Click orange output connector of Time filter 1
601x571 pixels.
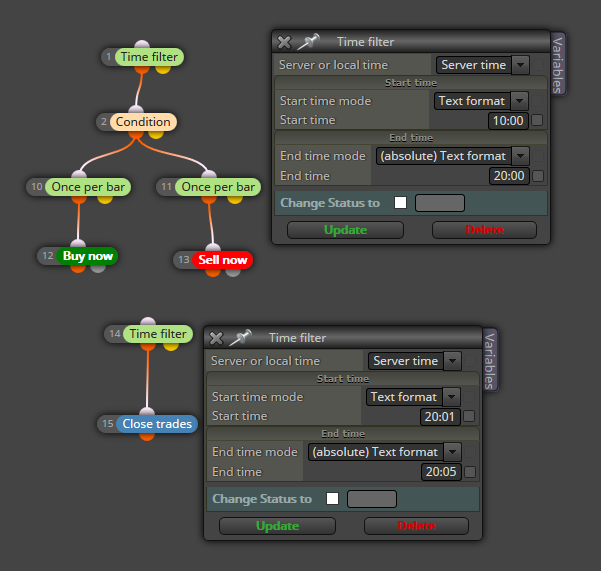142,70
